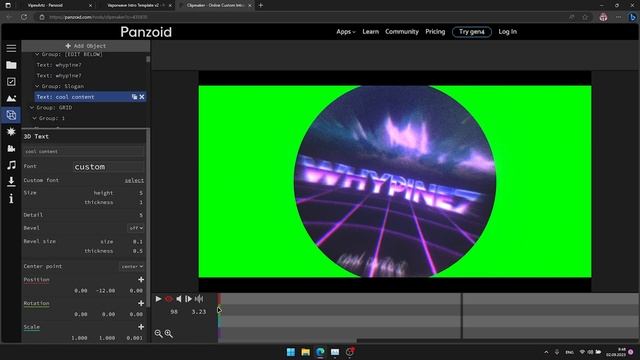The image size is (640, 360).
Task: Open the effects starburst panel
Action: click(11, 131)
